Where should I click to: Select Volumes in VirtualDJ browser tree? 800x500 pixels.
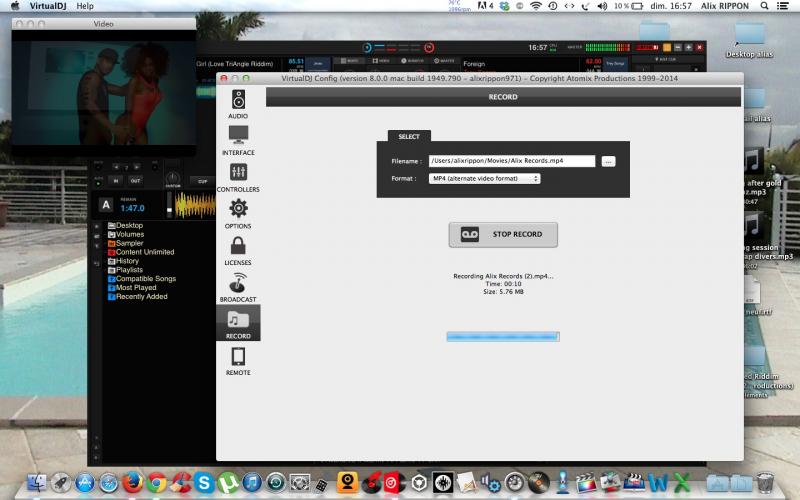tap(126, 234)
